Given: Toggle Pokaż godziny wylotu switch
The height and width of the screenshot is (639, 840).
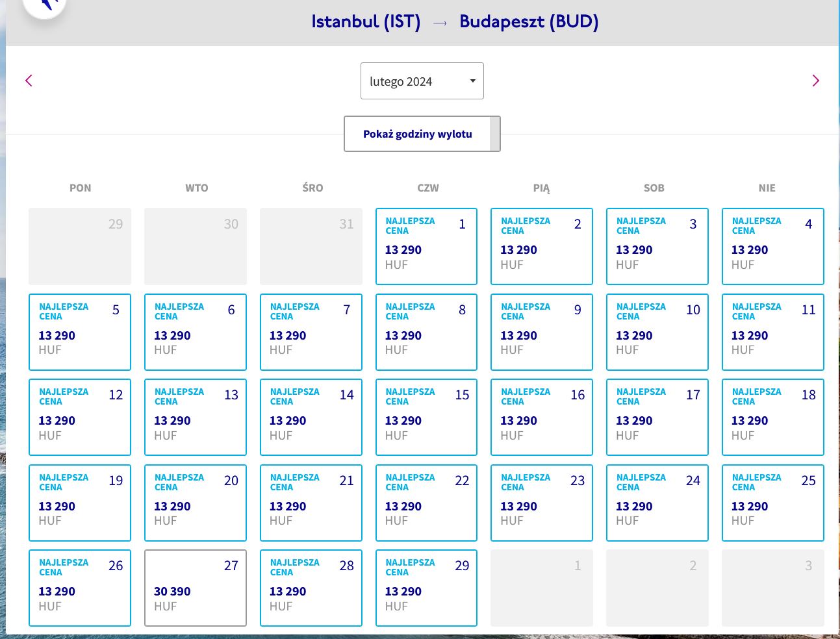Looking at the screenshot, I should pos(422,134).
